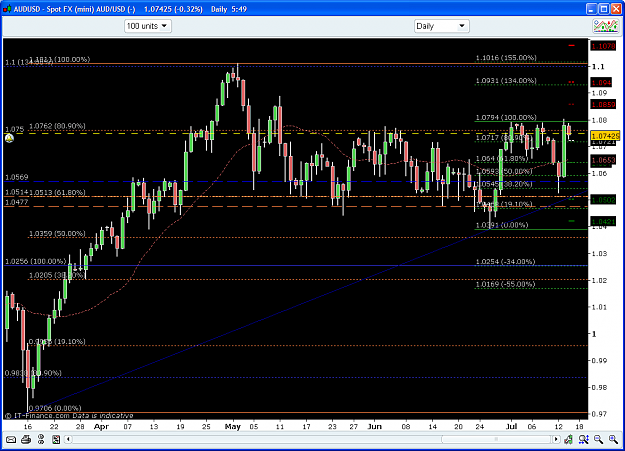Click the 1.1016 (155.00%) Fibonacci label
Screen dimensions: 625x451
506,58
